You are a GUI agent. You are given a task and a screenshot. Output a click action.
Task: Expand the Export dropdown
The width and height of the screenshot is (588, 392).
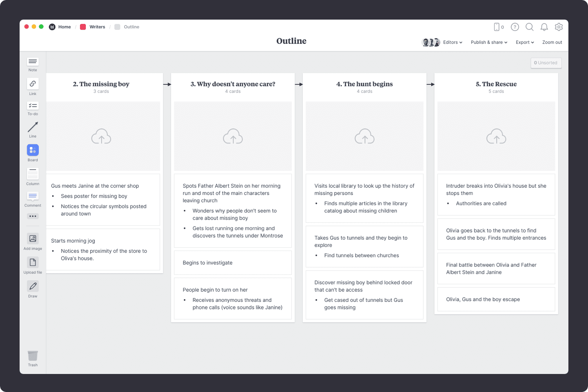point(525,42)
